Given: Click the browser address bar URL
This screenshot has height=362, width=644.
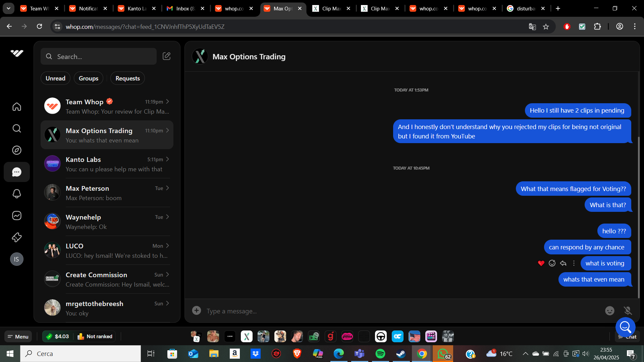Looking at the screenshot, I should click(x=145, y=26).
